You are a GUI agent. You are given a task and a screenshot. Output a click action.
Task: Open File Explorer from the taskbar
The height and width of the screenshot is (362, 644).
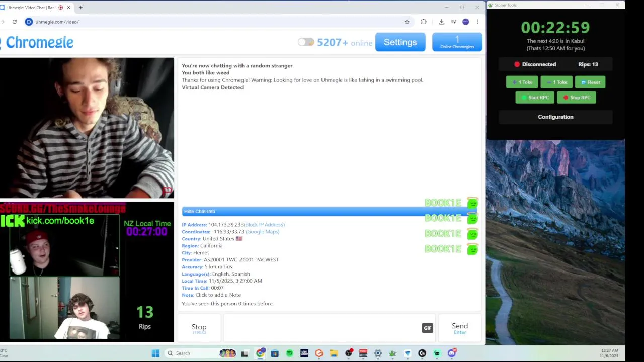[334, 353]
